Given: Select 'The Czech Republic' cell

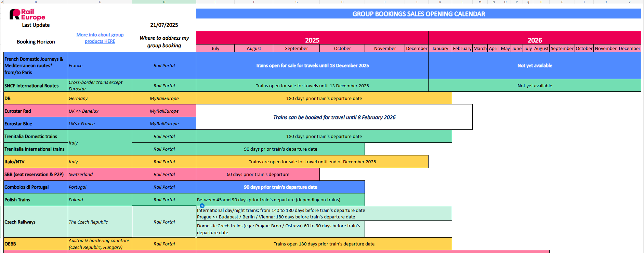Looking at the screenshot, I should [100, 222].
